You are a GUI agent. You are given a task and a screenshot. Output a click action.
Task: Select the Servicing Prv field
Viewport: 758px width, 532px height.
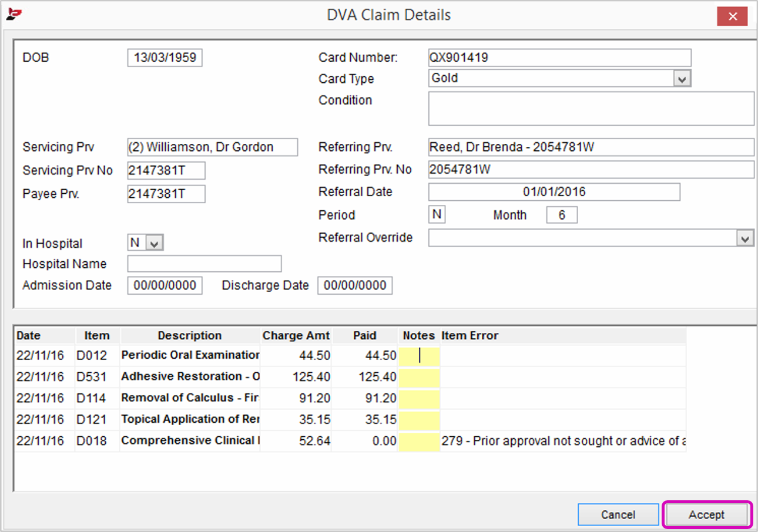point(213,147)
